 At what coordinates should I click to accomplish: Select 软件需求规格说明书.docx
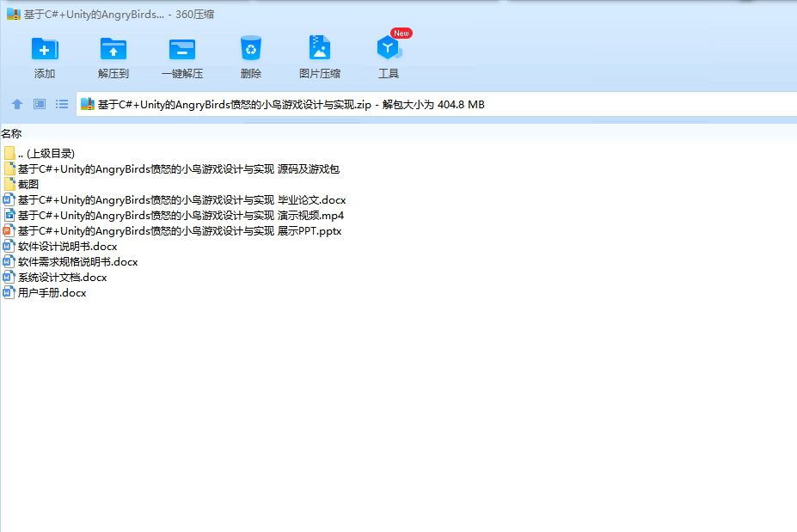[x=71, y=261]
